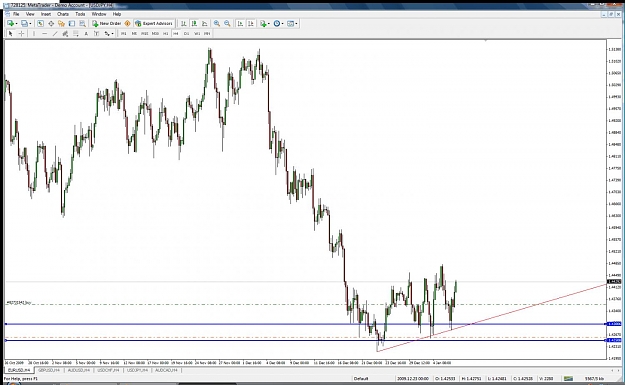Expand the Arrows tool dropdown arrow
The height and width of the screenshot is (385, 625).
[x=113, y=34]
